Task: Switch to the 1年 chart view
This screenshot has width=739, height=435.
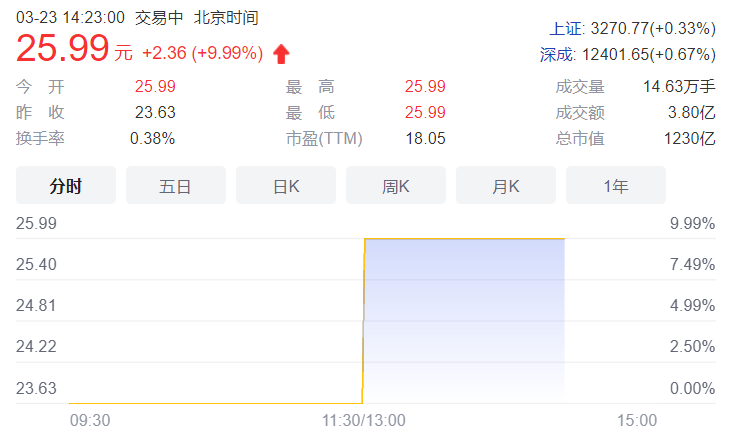Action: (616, 185)
